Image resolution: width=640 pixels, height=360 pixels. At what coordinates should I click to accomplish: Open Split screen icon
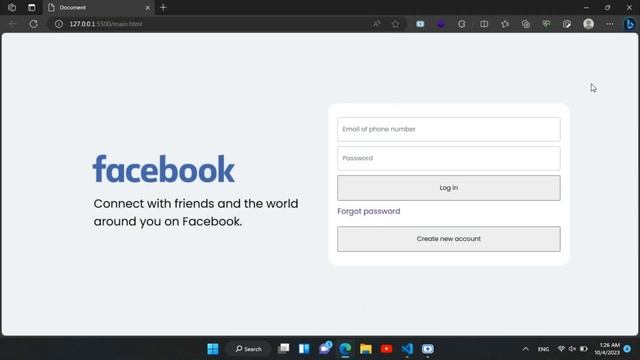click(x=484, y=24)
